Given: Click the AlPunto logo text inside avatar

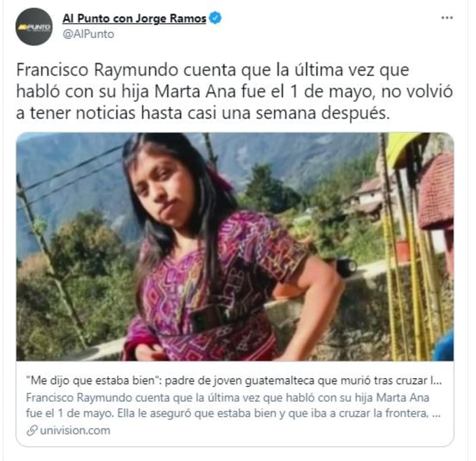Looking at the screenshot, I should [34, 28].
